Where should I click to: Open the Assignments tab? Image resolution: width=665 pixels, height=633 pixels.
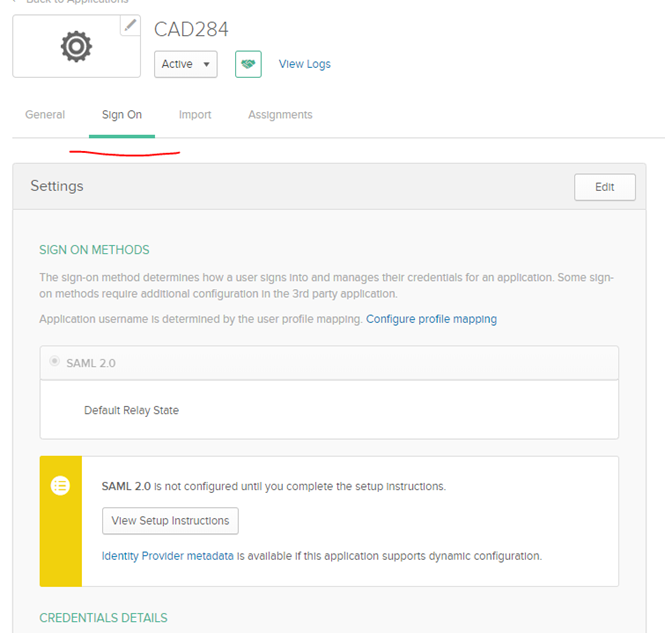(x=280, y=115)
